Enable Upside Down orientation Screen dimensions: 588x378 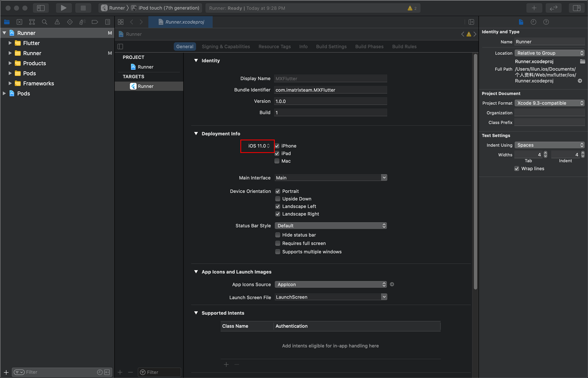click(278, 199)
